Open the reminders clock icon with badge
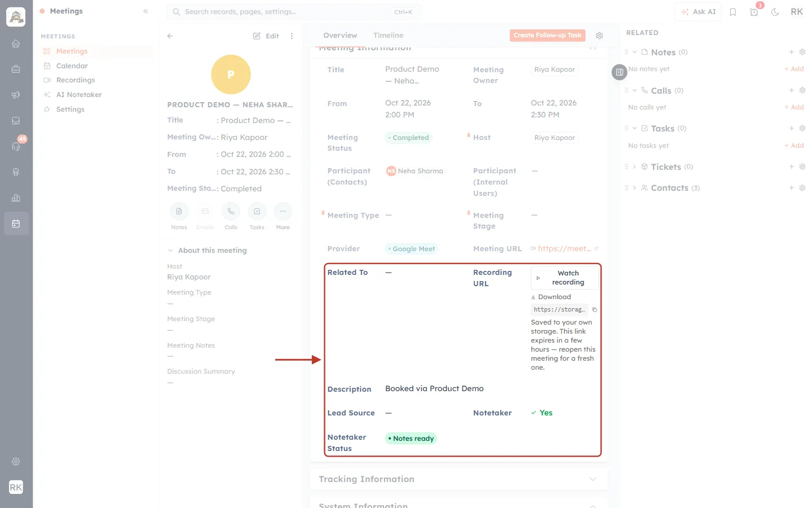 [x=754, y=12]
